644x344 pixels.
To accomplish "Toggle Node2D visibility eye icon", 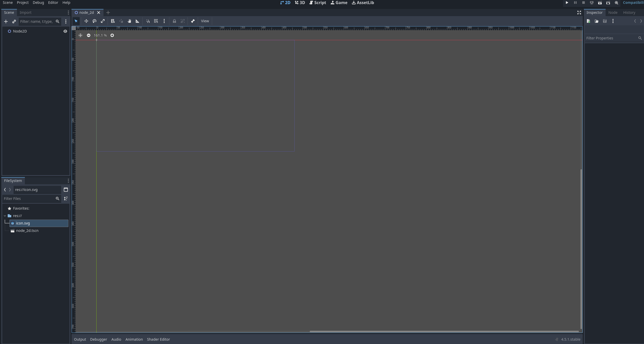I will pos(65,31).
